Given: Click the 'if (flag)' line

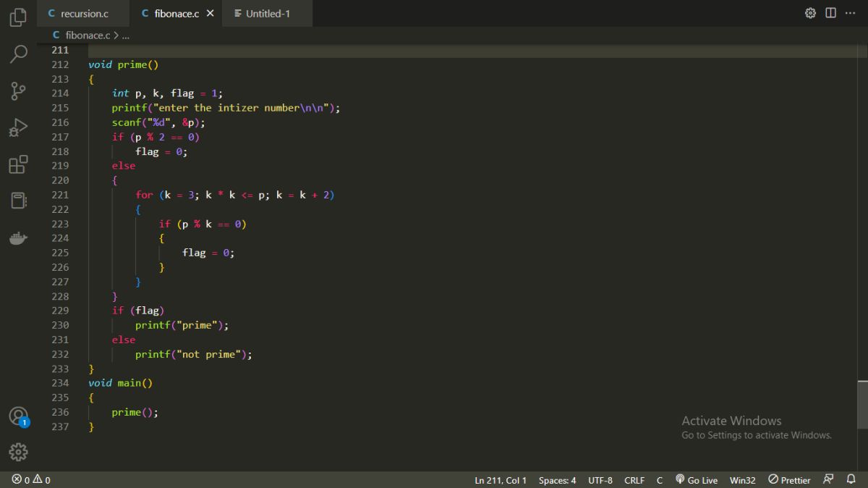Looking at the screenshot, I should pyautogui.click(x=138, y=311).
